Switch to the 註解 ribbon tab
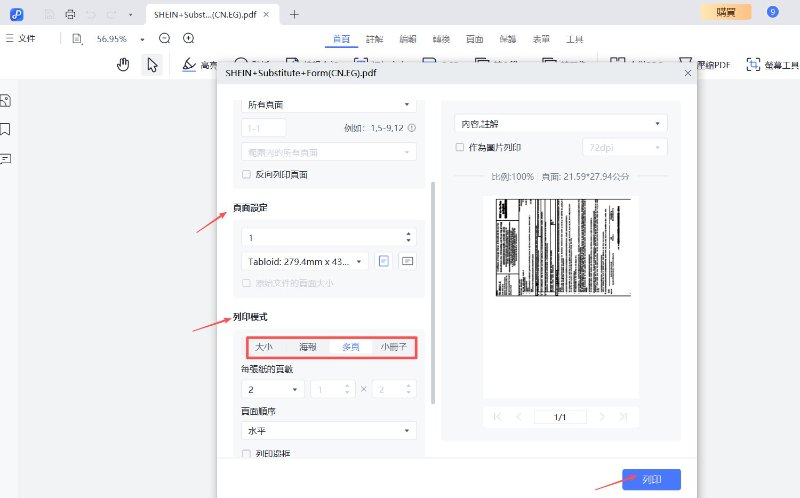 pos(374,39)
